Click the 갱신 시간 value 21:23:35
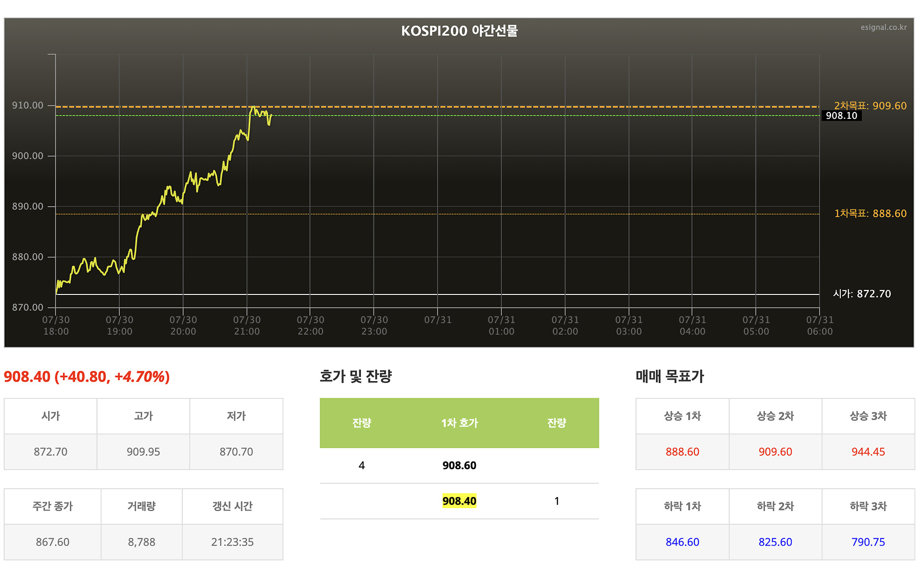The height and width of the screenshot is (574, 924). pos(232,542)
